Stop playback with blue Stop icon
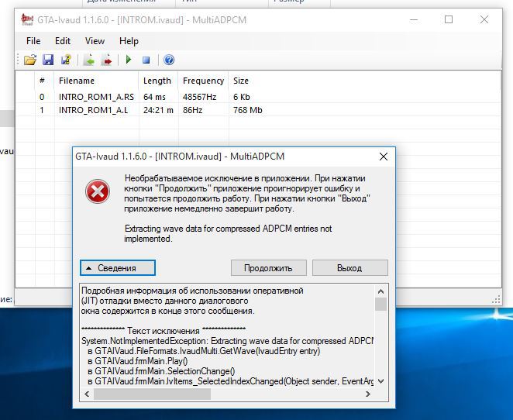The image size is (513, 420). (x=146, y=60)
